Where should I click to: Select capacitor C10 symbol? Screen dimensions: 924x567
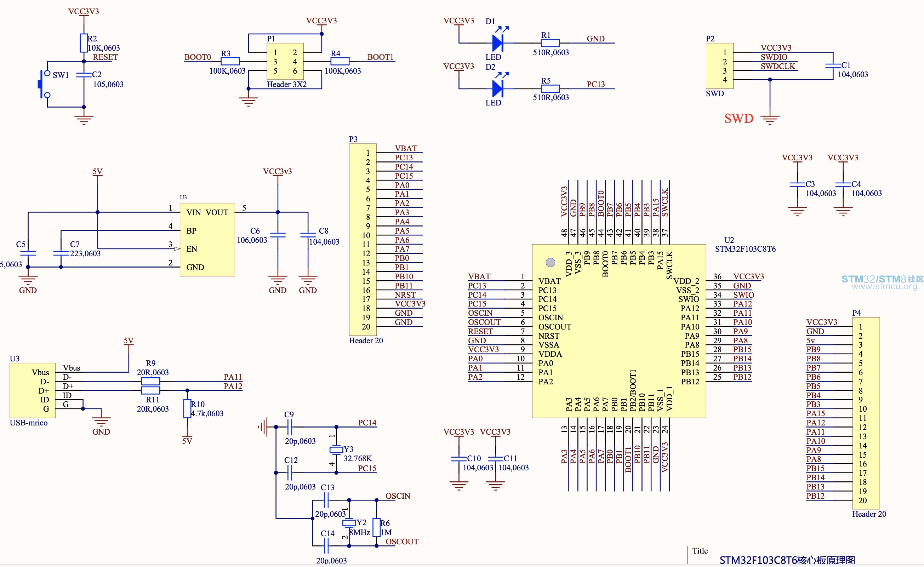pyautogui.click(x=458, y=459)
